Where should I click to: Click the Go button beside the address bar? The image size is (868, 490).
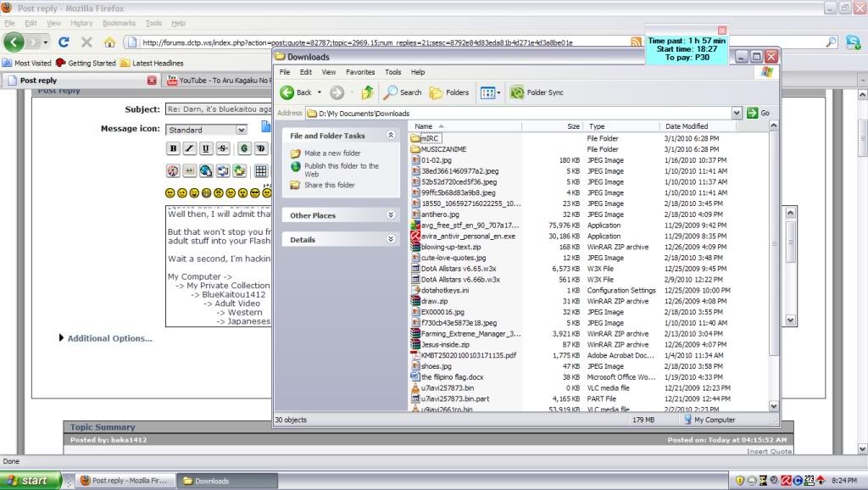tap(759, 113)
